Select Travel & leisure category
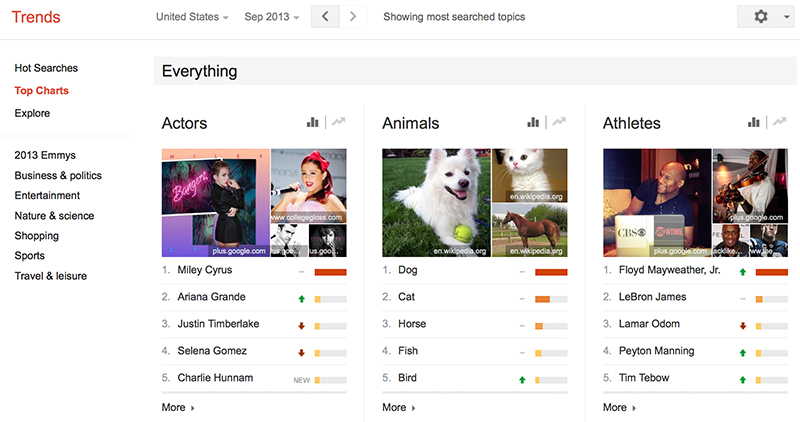Image resolution: width=800 pixels, height=422 pixels. click(x=51, y=276)
